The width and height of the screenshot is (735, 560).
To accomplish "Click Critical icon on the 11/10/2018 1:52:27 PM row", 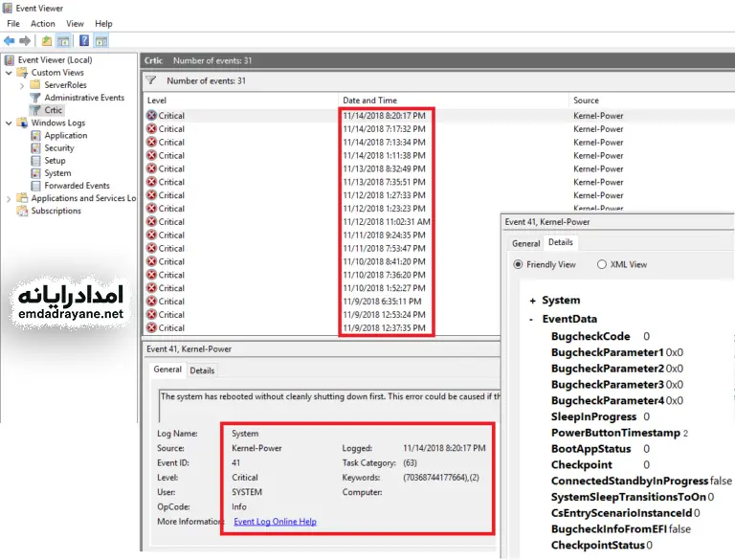I will tap(151, 288).
